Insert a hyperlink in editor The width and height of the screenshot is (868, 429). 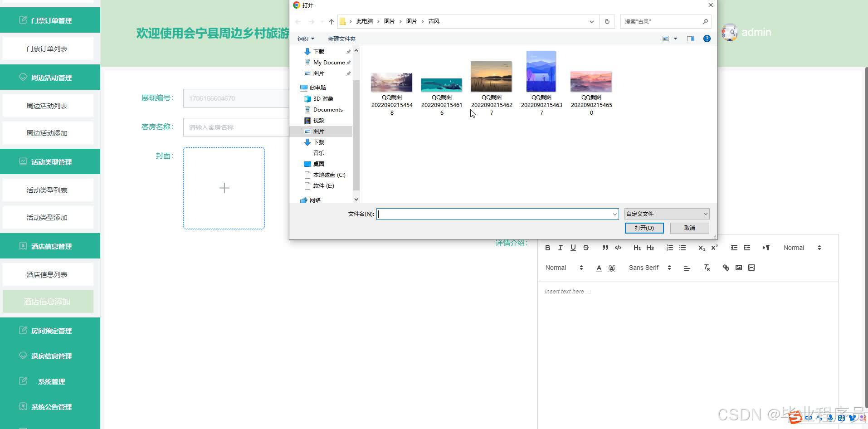726,268
